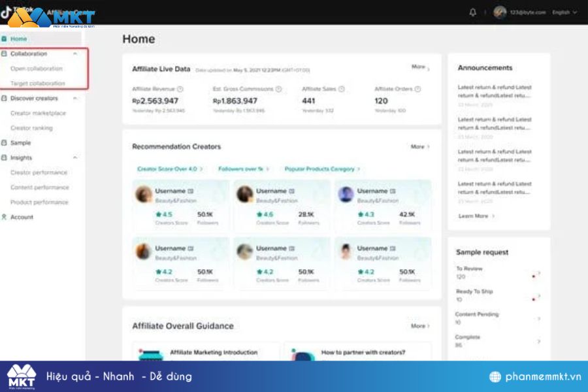Image resolution: width=588 pixels, height=392 pixels.
Task: Click the Sample sidebar icon
Action: [x=4, y=143]
